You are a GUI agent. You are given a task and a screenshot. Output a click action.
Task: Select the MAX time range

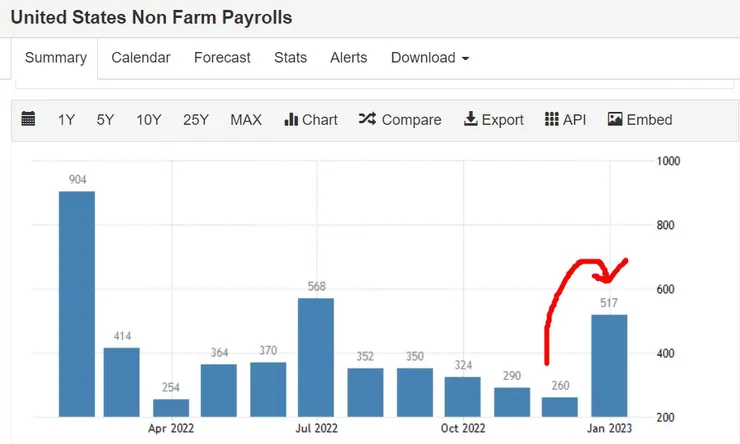click(246, 120)
